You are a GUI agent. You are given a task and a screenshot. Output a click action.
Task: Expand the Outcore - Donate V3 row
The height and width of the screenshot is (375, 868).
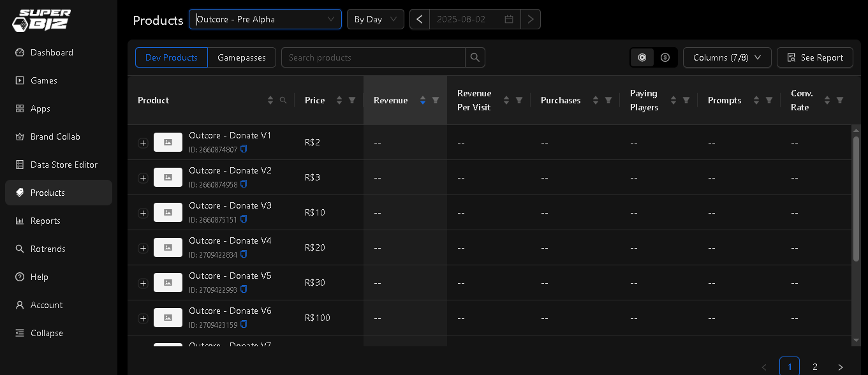143,212
